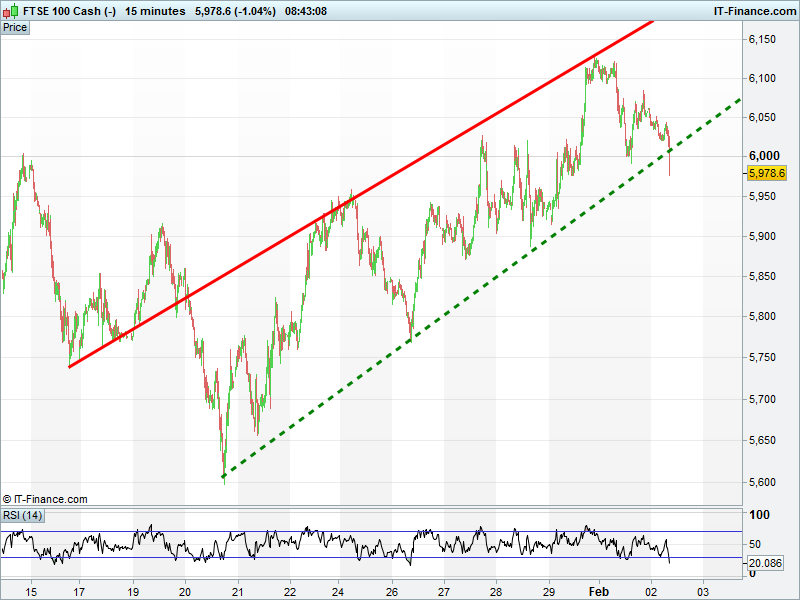Image resolution: width=800 pixels, height=600 pixels.
Task: Click the Feb marker on date axis
Action: 599,591
